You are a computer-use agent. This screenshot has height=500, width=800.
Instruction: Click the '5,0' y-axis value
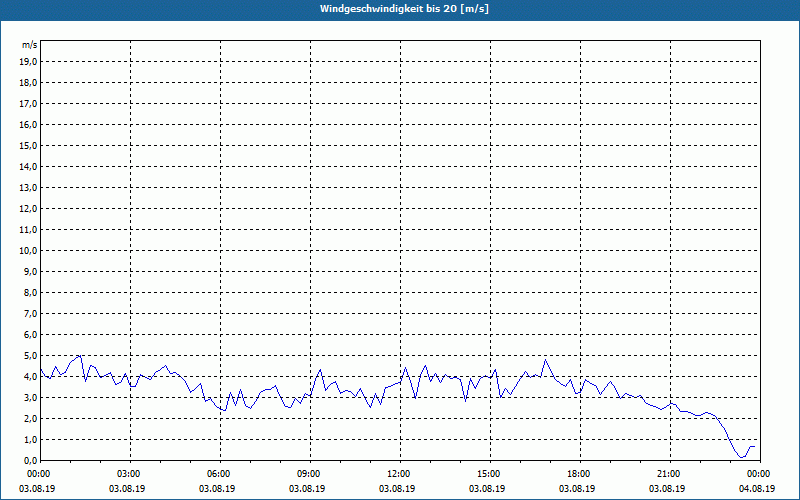click(x=30, y=356)
